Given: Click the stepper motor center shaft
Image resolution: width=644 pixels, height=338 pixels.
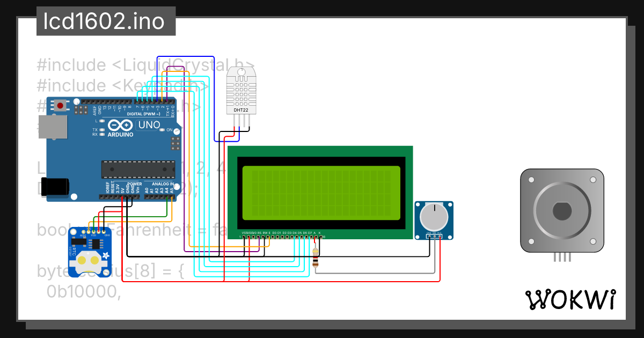Looking at the screenshot, I should click(562, 211).
